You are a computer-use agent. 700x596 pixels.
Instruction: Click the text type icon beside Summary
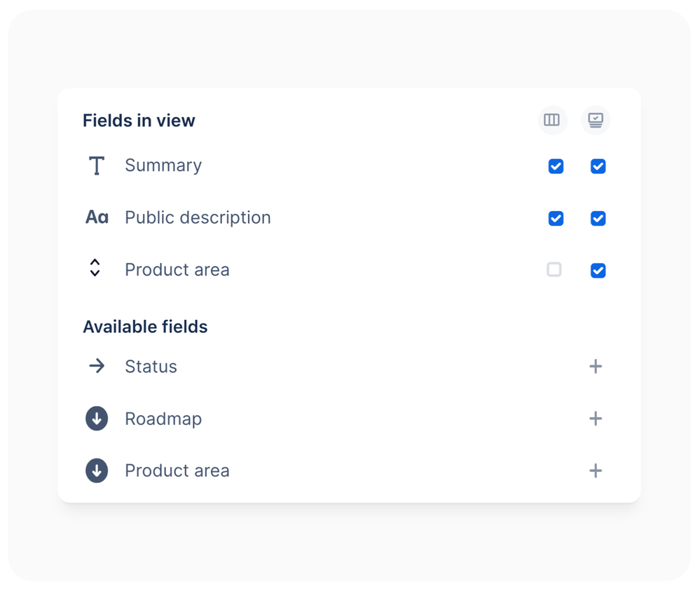tap(97, 165)
